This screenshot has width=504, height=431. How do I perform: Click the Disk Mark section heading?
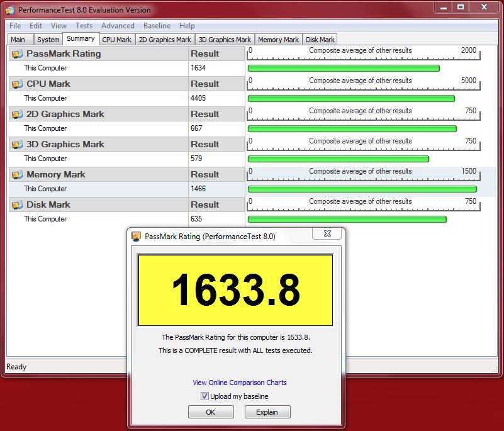pyautogui.click(x=48, y=204)
